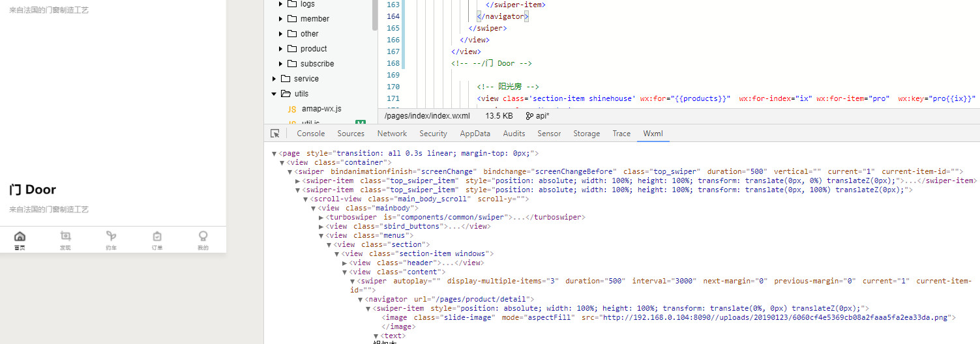Expand the sbird_buttons view node
Viewport: 980px width, 344px height.
[321, 227]
